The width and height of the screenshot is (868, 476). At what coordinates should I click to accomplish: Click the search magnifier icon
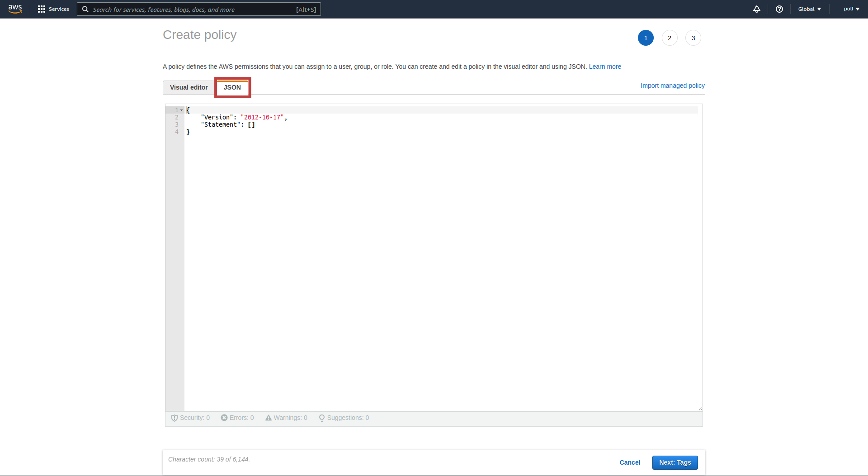pyautogui.click(x=85, y=9)
